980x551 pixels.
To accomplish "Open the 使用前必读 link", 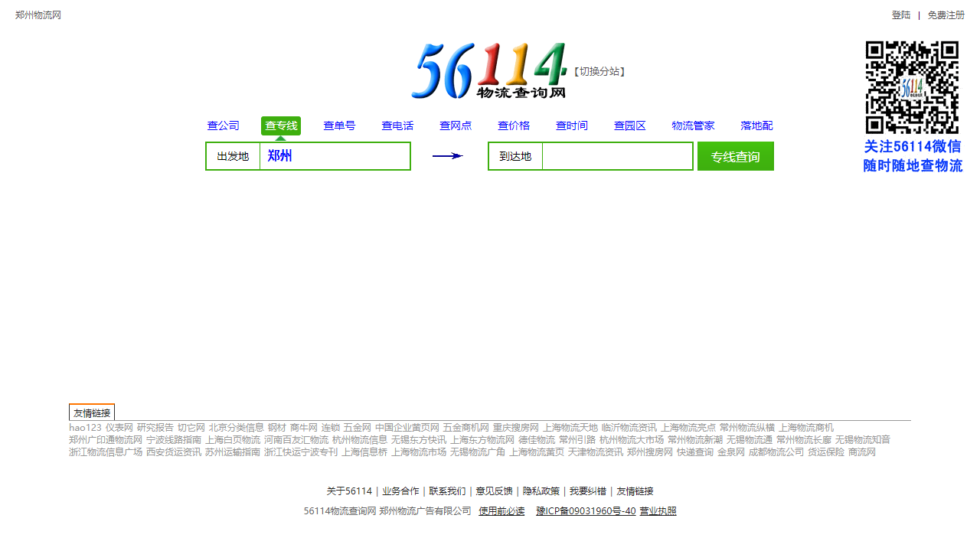I will pyautogui.click(x=501, y=511).
